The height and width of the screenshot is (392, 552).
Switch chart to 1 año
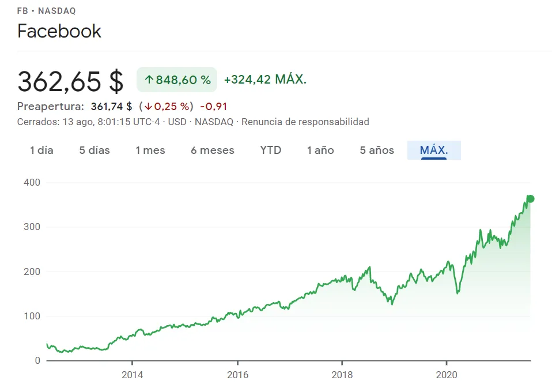(320, 150)
